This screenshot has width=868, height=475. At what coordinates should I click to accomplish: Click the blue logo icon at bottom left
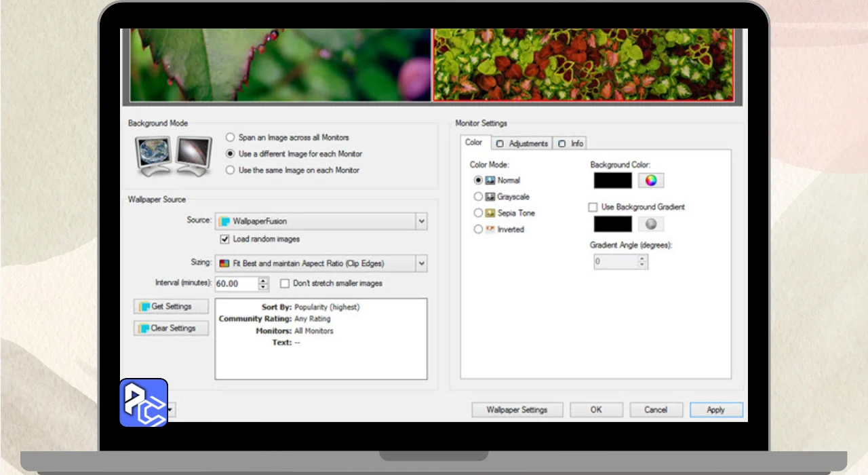[x=144, y=402]
